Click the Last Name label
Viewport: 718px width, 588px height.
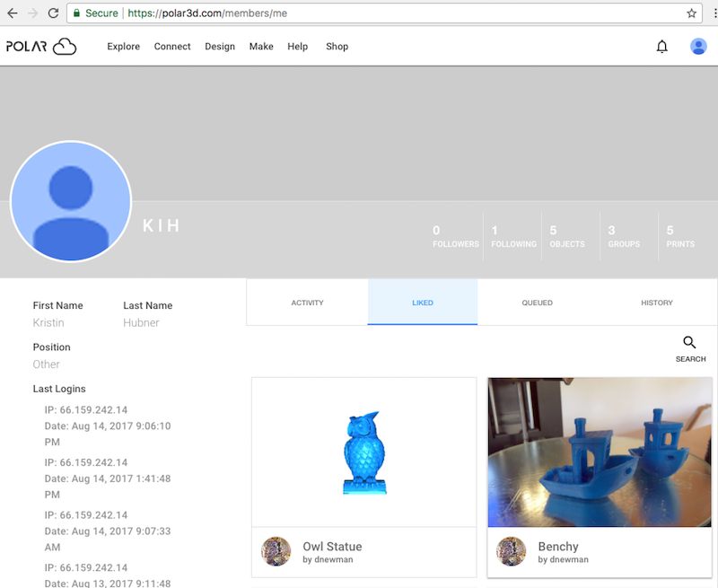[148, 305]
